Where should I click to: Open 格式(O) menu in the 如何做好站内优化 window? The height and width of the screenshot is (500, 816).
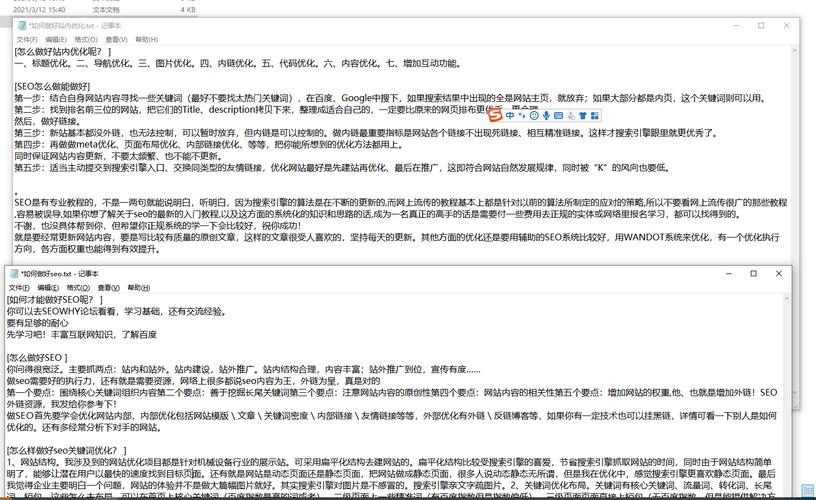[x=86, y=40]
